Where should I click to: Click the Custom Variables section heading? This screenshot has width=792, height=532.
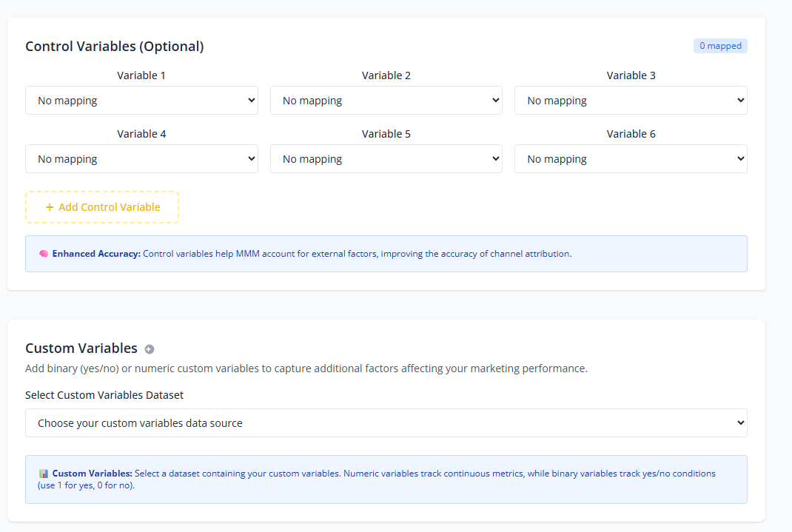point(81,349)
